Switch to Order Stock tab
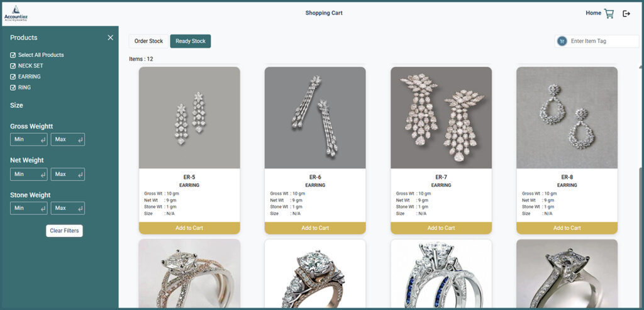Screen dimensions: 644x310 148,41
